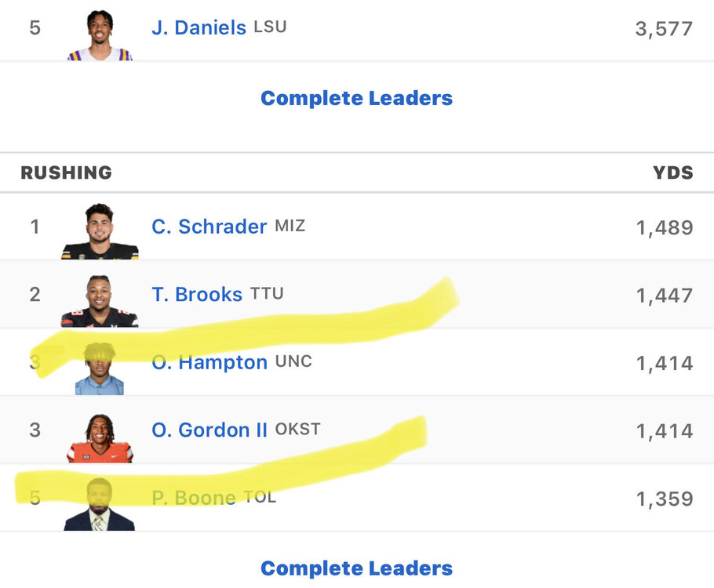Viewport: 714px width, 588px height.
Task: Open Complete Leaders link below J. Daniels
Action: (356, 98)
